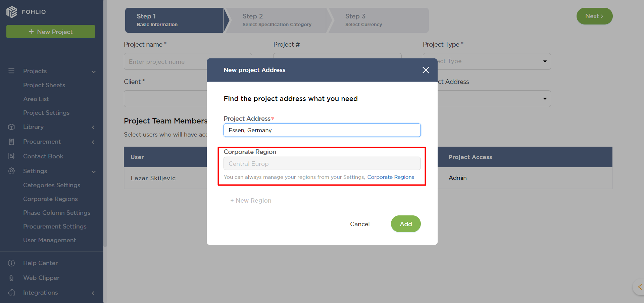The width and height of the screenshot is (644, 303).
Task: Select Step 2 Select Specification Category
Action: point(277,20)
